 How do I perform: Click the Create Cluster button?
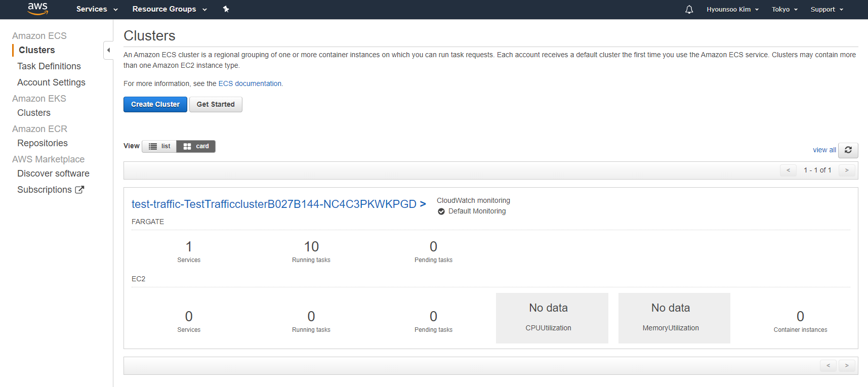coord(155,104)
